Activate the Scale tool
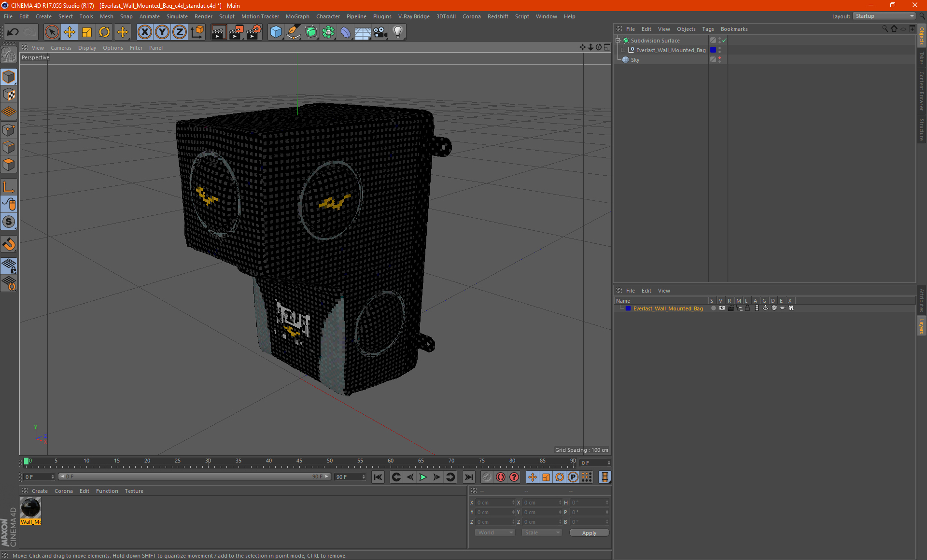 [x=87, y=32]
